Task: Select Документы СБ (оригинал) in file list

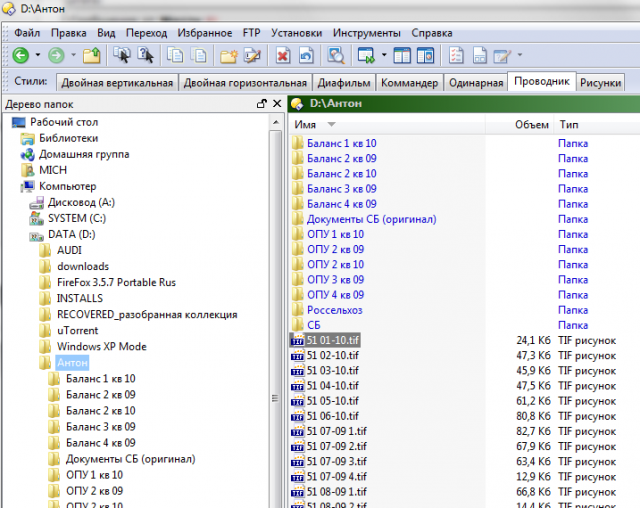Action: [371, 219]
